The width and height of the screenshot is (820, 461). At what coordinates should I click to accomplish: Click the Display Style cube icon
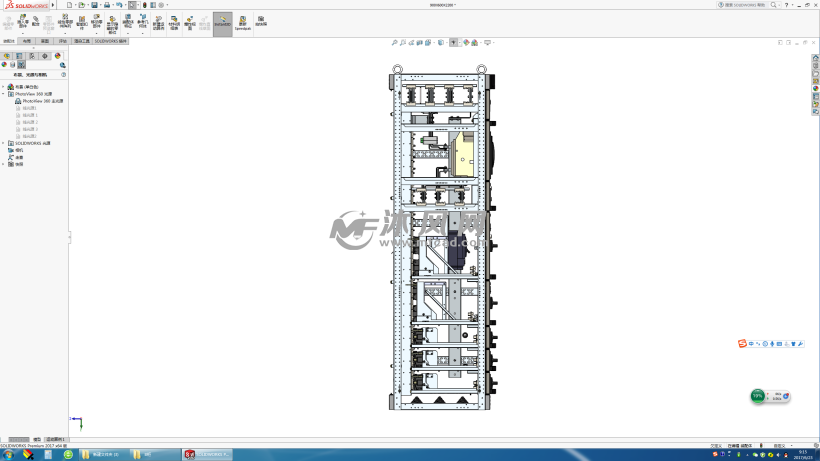point(441,42)
